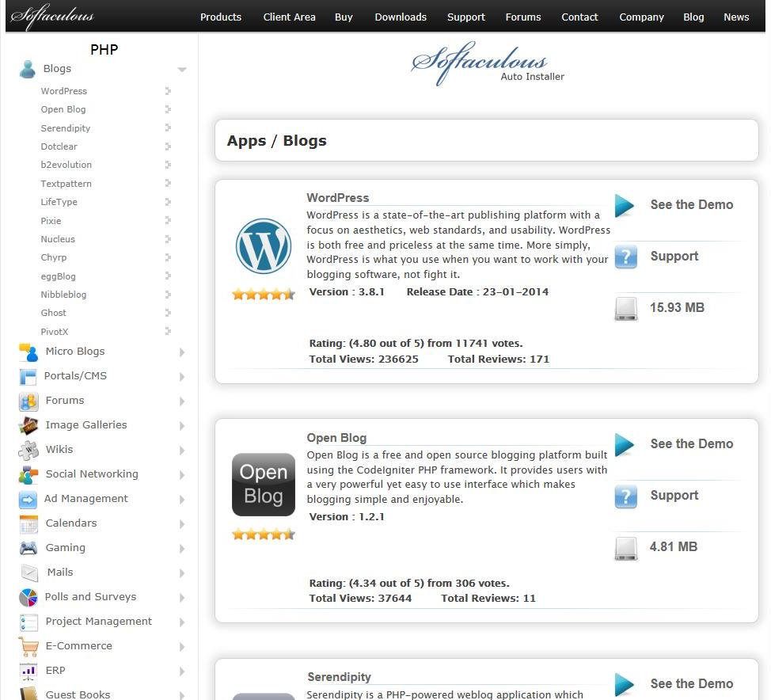This screenshot has height=700, width=771.
Task: Click the Open Blog demo play icon
Action: 625,445
